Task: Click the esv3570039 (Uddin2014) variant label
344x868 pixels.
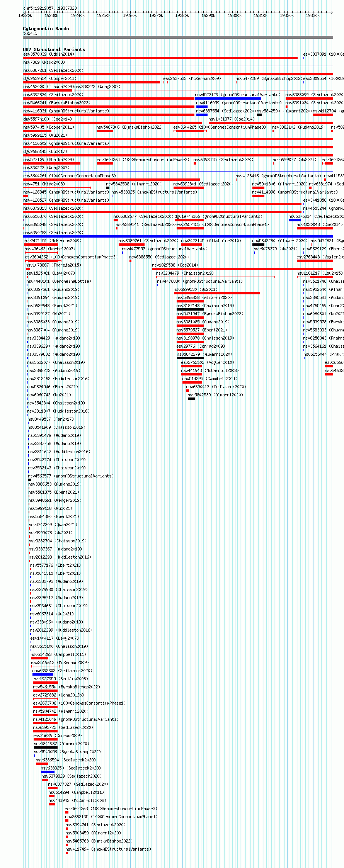Action: coord(49,54)
